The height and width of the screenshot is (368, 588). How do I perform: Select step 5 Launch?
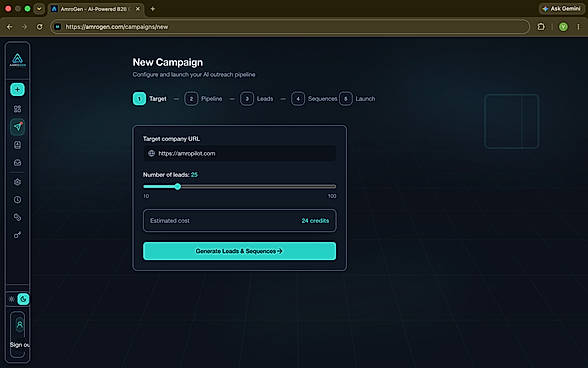357,99
